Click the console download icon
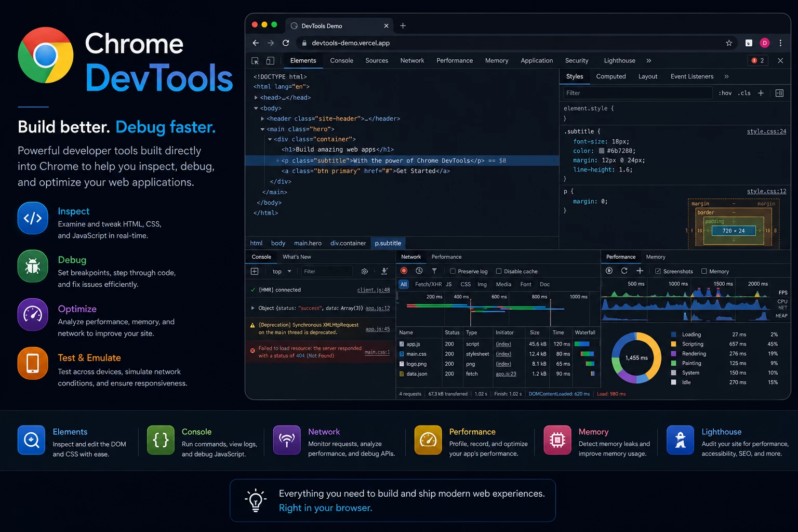Screen dimensions: 798x532 coord(384,271)
